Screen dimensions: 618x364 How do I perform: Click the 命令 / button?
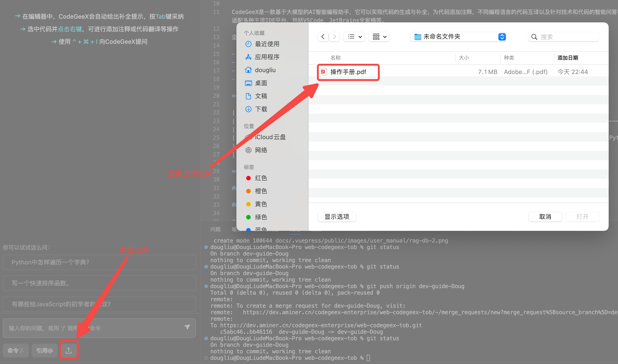pyautogui.click(x=16, y=351)
